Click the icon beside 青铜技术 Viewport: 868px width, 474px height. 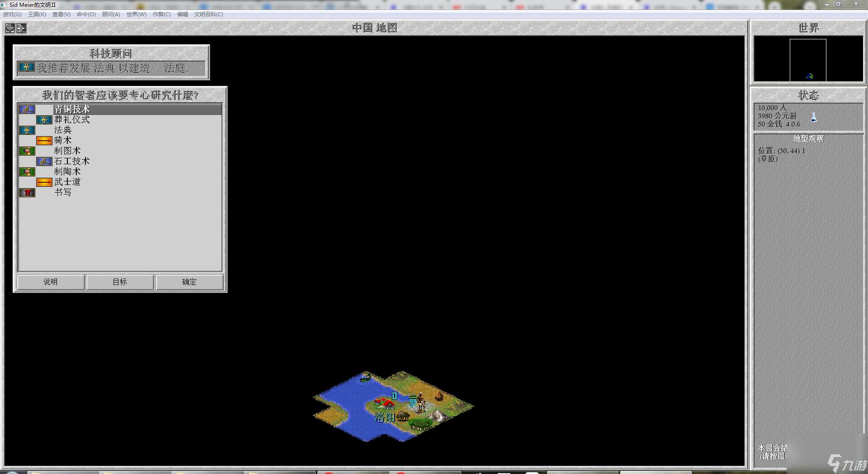(27, 109)
